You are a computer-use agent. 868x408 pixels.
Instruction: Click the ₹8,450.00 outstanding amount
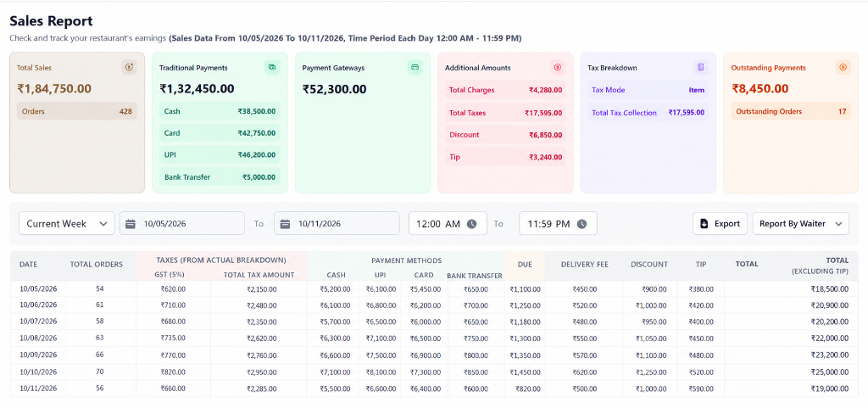(760, 88)
